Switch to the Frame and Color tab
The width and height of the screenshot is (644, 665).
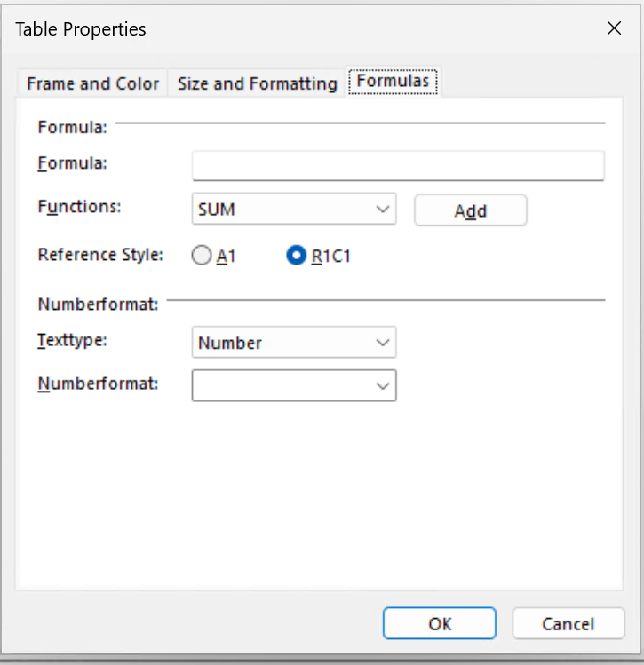(x=92, y=83)
